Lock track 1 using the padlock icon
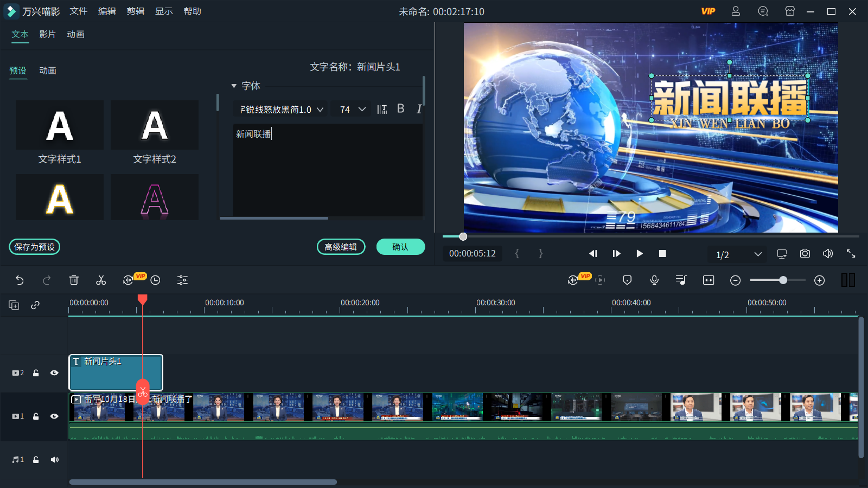 click(35, 416)
